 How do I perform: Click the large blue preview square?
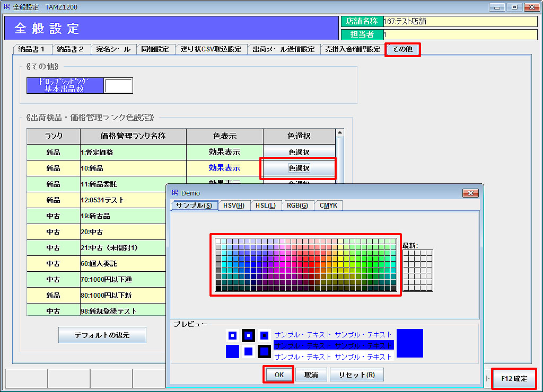[x=409, y=343]
